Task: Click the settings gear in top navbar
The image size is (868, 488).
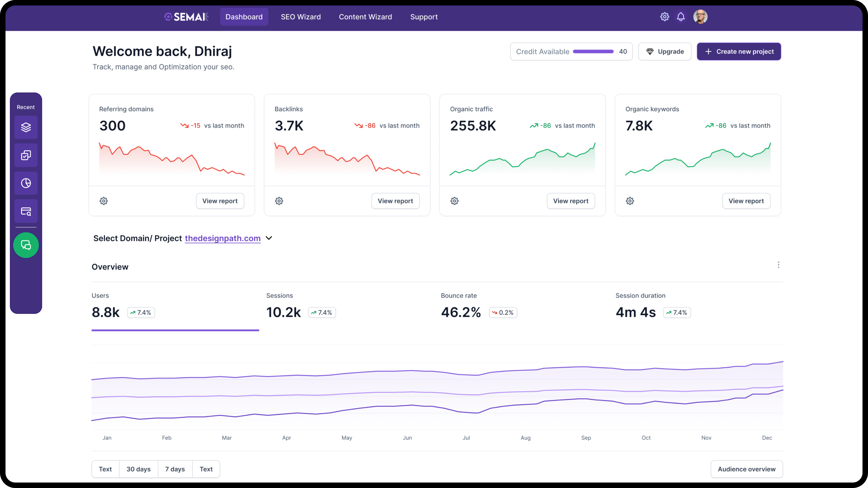Action: 664,17
